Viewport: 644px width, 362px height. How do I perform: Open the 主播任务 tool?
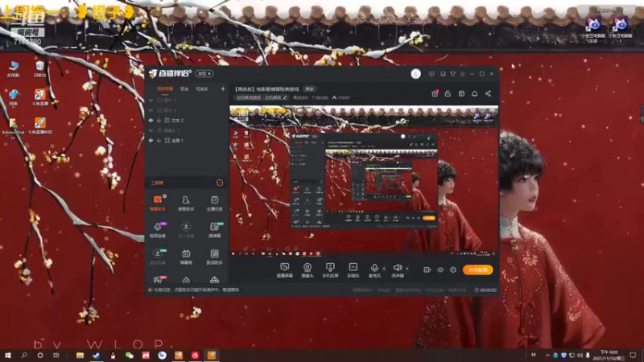214,204
